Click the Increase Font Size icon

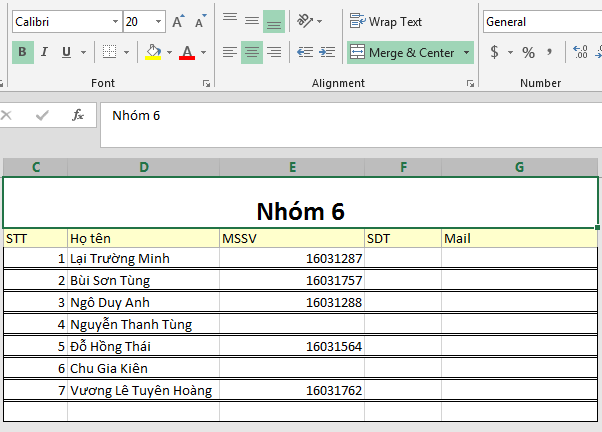178,22
